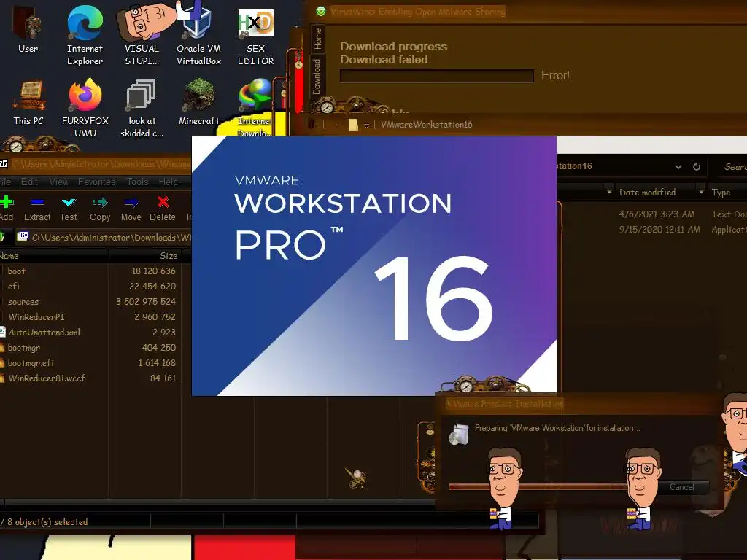Open the SEX EDITOR HxD shortcut
The height and width of the screenshot is (560, 747).
pyautogui.click(x=255, y=36)
